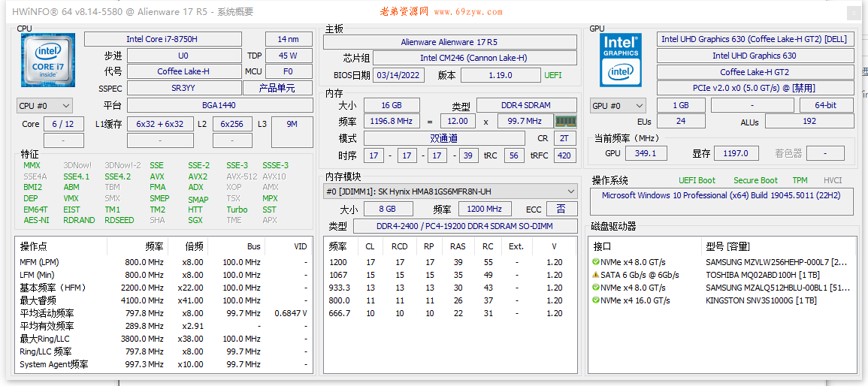
Task: Click the 型号 [容量] column header
Action: tap(728, 246)
